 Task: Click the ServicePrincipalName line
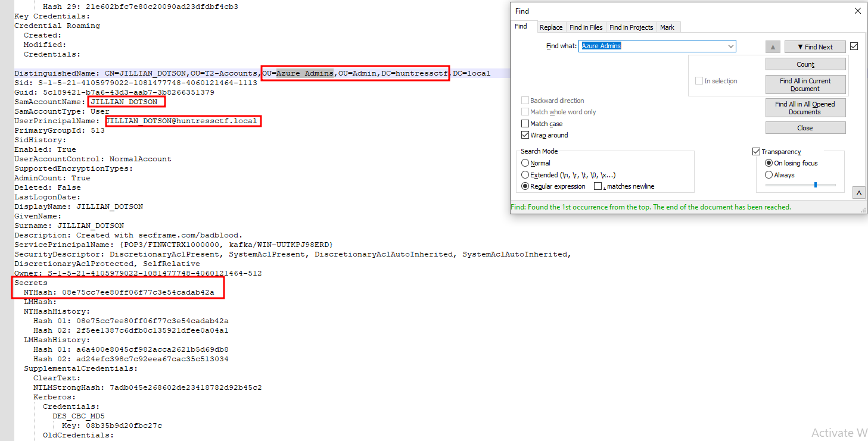point(174,245)
